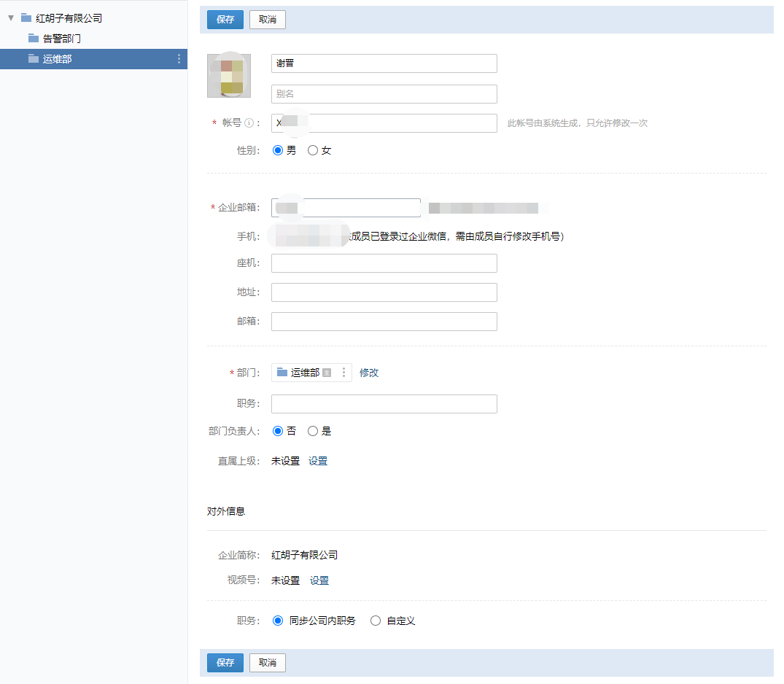The height and width of the screenshot is (684, 784).
Task: Click the blue folder icon in the 部门 field
Action: [x=284, y=372]
